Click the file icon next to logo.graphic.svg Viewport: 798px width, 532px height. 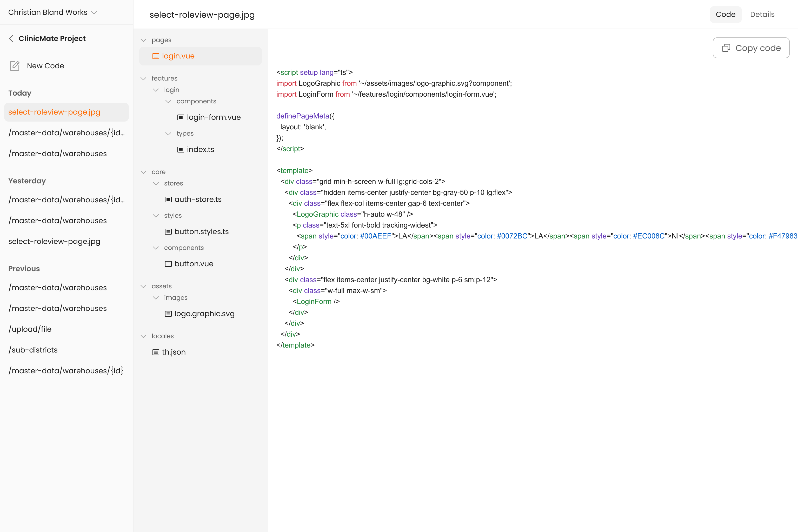coord(168,314)
